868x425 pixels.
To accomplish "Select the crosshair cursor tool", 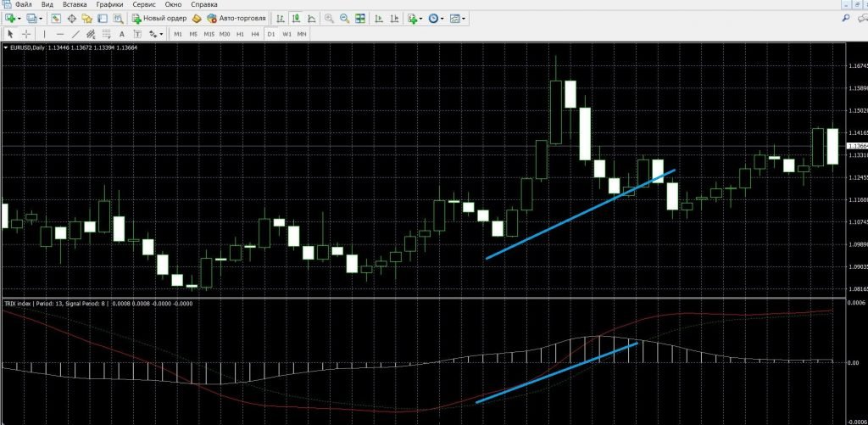I will click(26, 34).
